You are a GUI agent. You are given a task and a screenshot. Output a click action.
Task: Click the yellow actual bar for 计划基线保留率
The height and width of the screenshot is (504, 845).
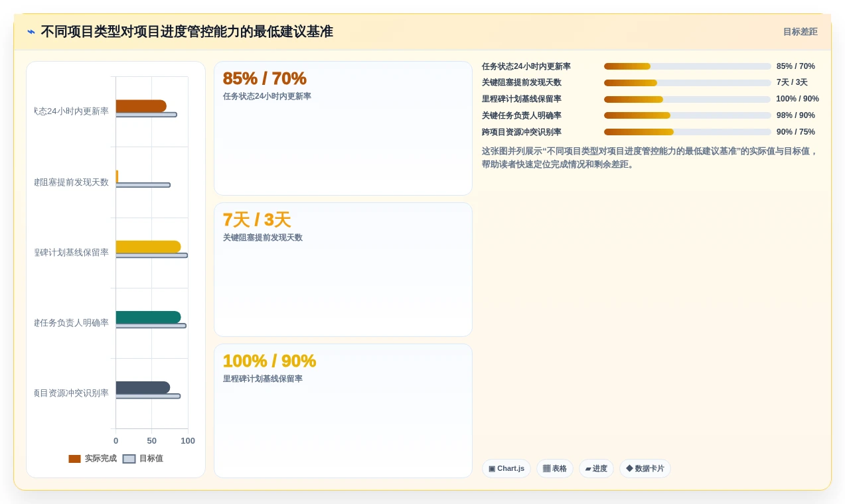point(148,247)
